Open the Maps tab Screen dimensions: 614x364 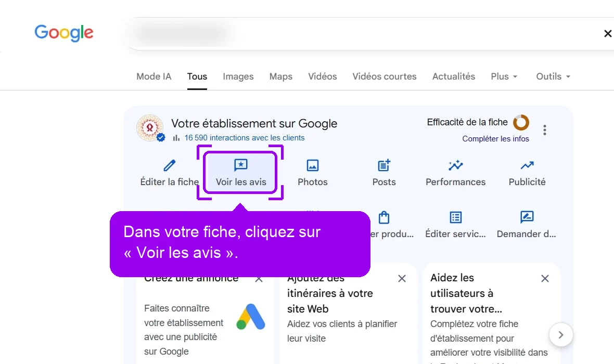(x=281, y=76)
